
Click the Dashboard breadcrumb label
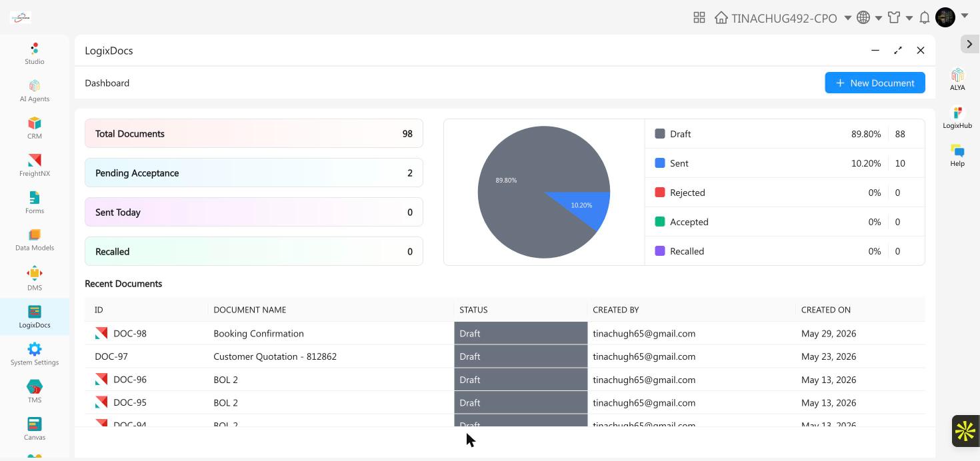tap(107, 83)
